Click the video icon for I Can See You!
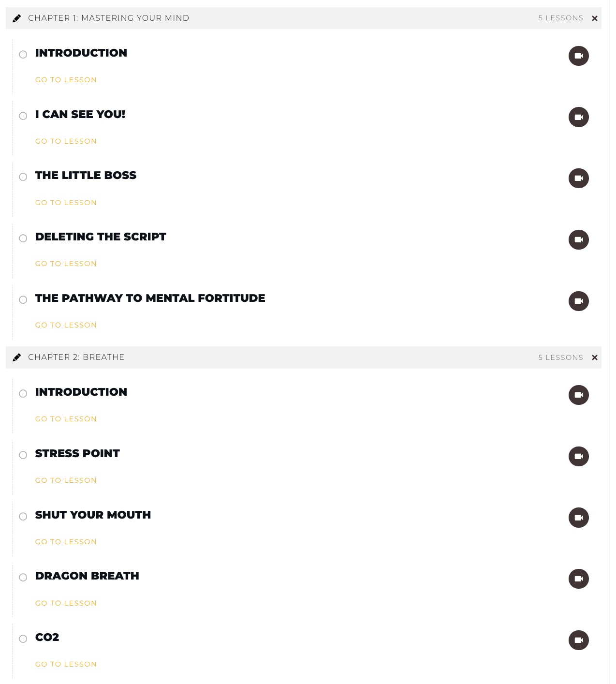 [x=578, y=117]
